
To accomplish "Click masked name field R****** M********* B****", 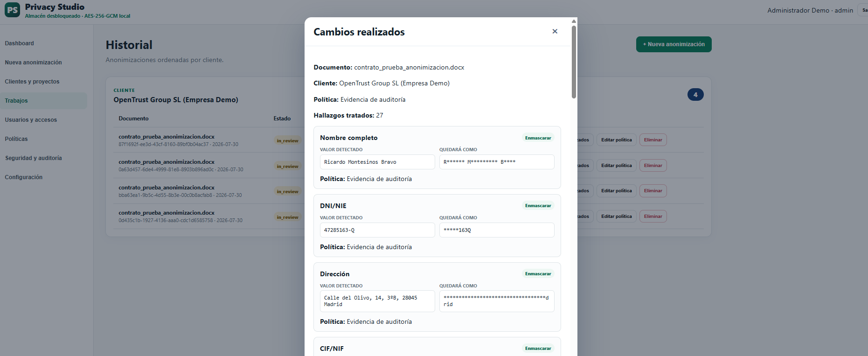I will click(x=497, y=162).
